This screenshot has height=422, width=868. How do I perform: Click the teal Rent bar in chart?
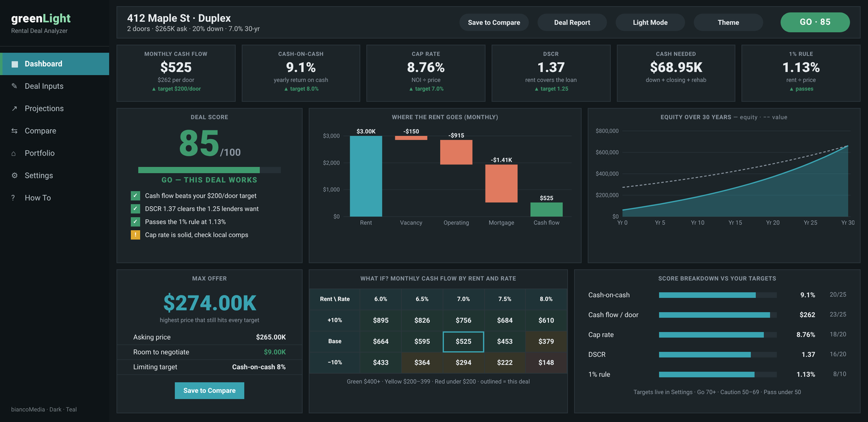coord(366,176)
